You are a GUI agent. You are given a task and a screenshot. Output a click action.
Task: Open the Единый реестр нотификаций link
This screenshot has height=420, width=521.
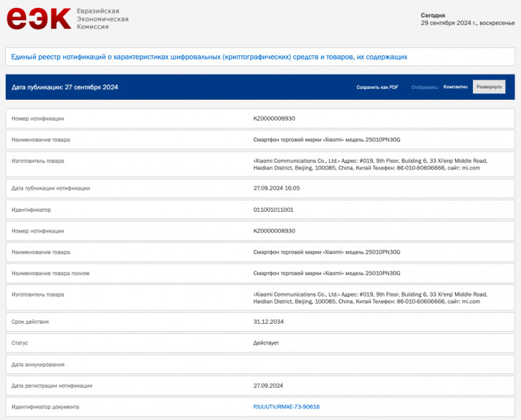(x=209, y=57)
